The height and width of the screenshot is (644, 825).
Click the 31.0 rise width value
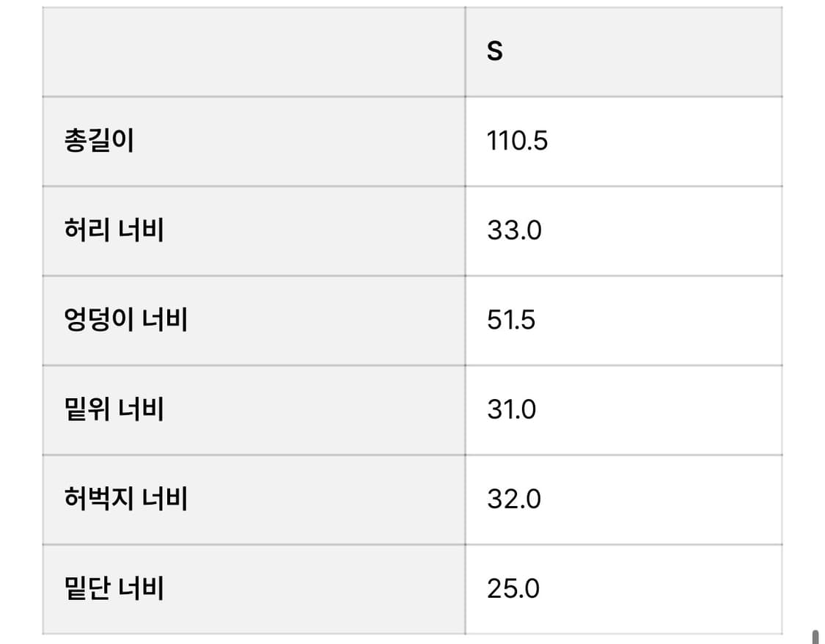click(511, 409)
